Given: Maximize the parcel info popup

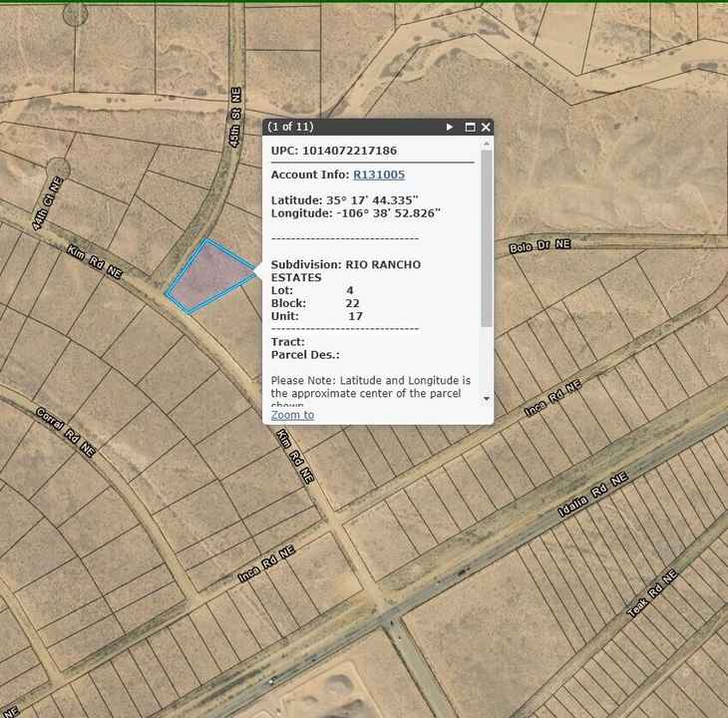Looking at the screenshot, I should coord(470,128).
